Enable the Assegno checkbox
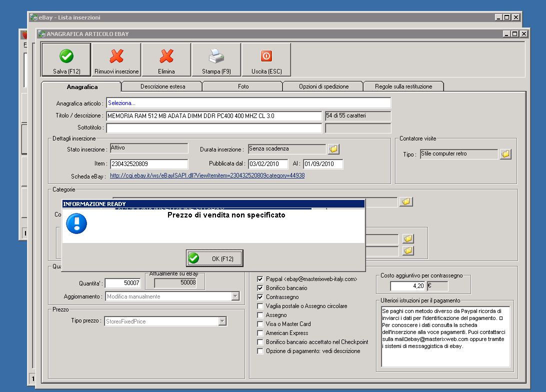 [x=260, y=315]
